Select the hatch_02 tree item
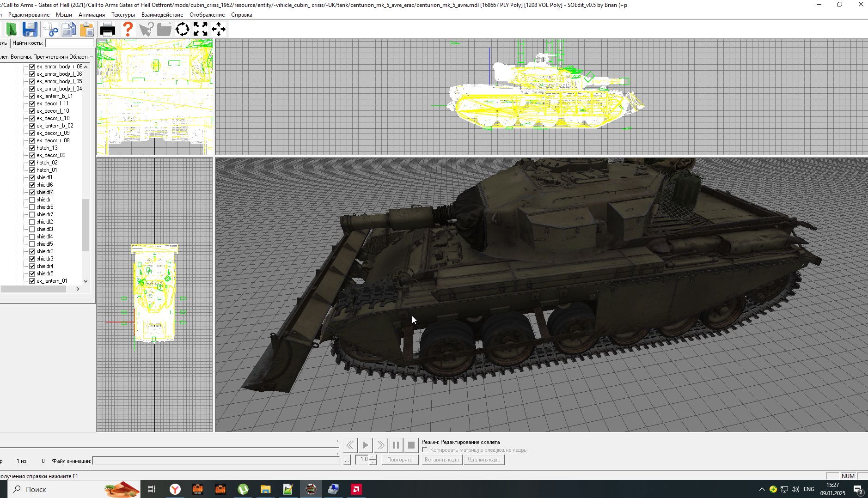The height and width of the screenshot is (498, 868). tap(47, 163)
